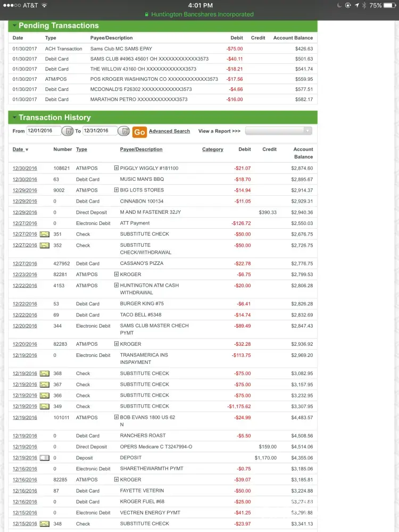Open the View a Report dropdown
Viewport: 399px width, 532px height.
coord(279,131)
